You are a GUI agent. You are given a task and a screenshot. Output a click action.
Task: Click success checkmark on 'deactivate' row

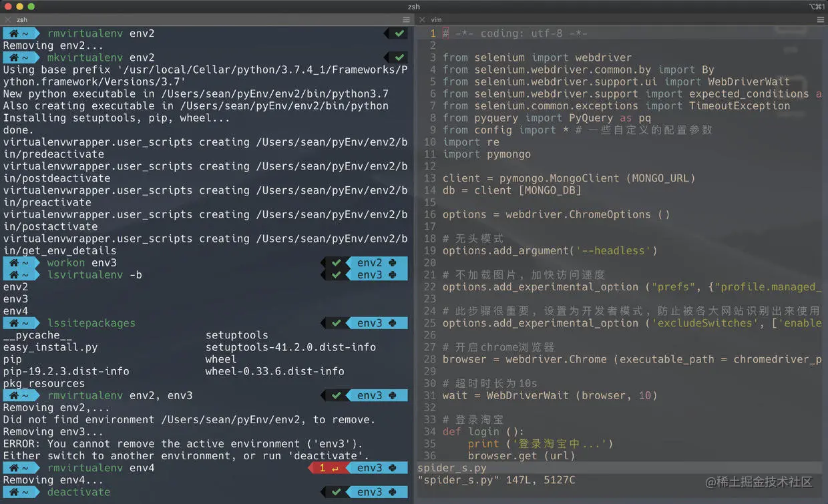coord(336,492)
